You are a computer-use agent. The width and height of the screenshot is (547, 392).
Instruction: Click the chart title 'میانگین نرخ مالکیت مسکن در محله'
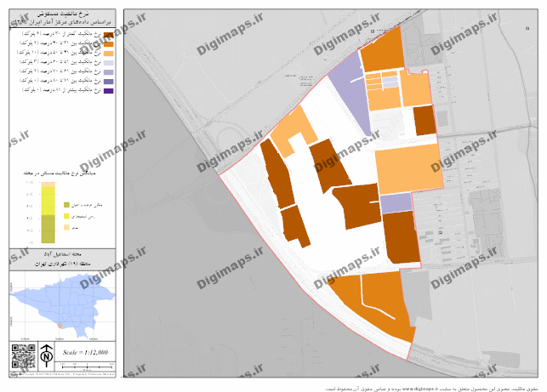click(60, 173)
